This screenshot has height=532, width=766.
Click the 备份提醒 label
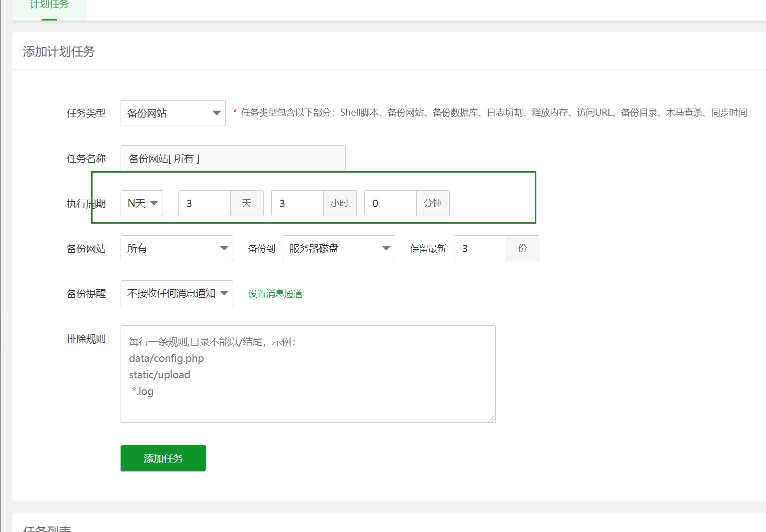(86, 294)
